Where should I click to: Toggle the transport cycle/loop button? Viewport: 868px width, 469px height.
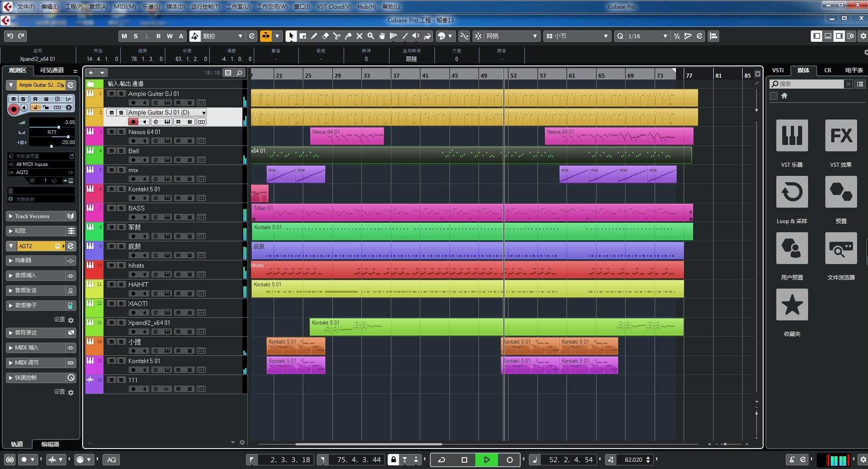point(441,460)
